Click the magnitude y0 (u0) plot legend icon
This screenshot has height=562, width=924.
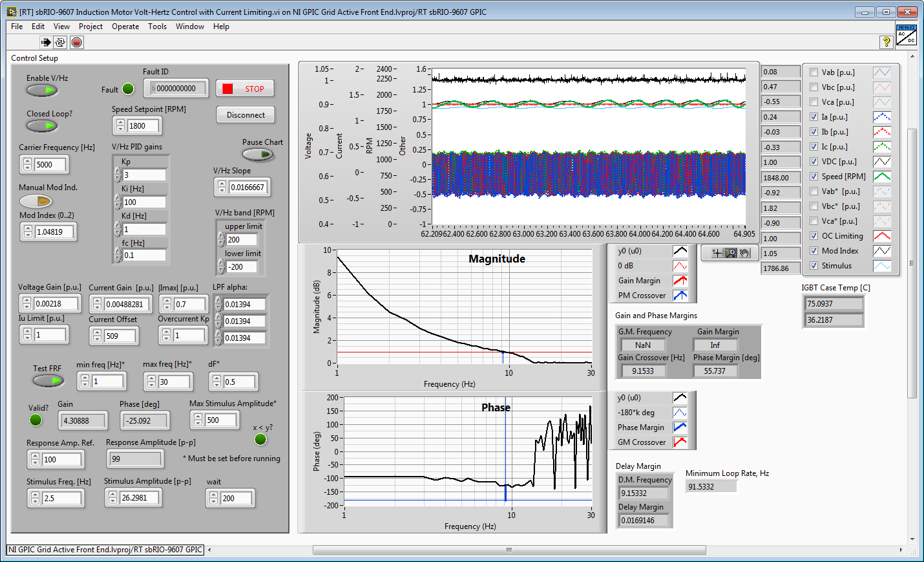(x=680, y=251)
